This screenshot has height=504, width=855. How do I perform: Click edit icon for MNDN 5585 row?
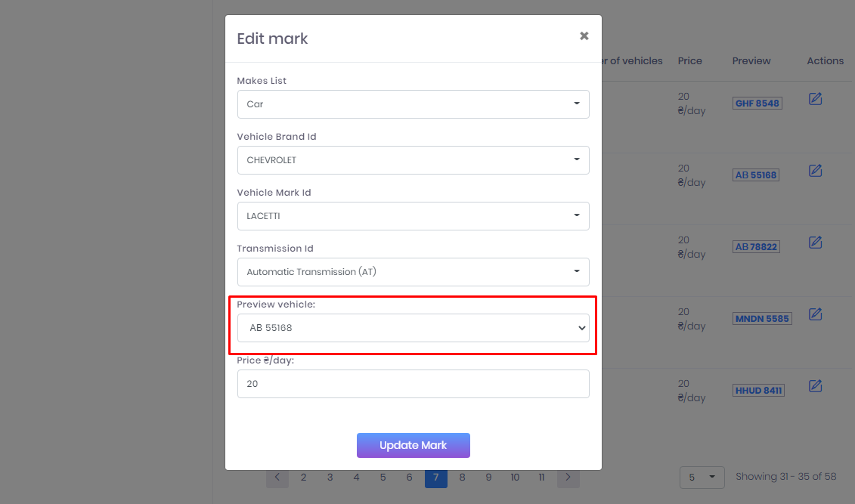[815, 314]
